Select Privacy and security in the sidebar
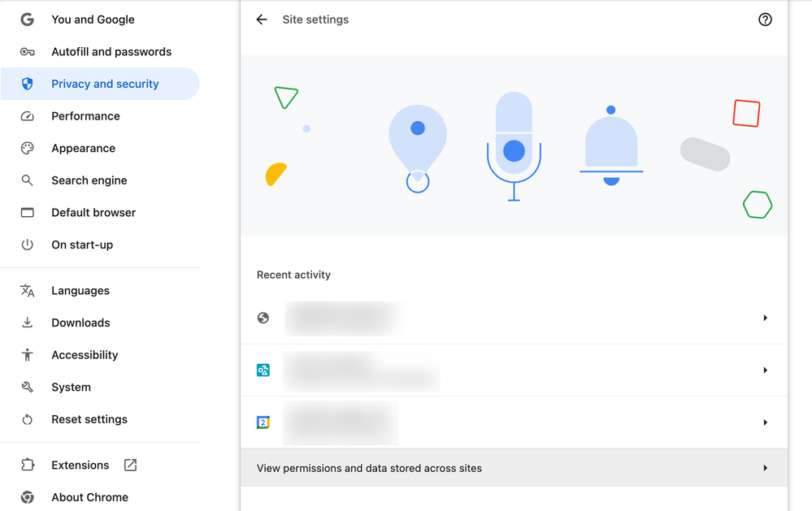 click(x=100, y=84)
